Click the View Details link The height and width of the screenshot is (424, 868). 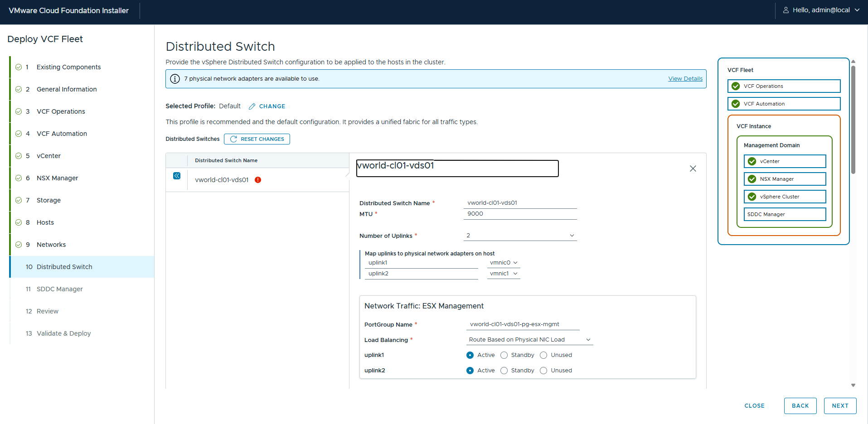(x=685, y=79)
